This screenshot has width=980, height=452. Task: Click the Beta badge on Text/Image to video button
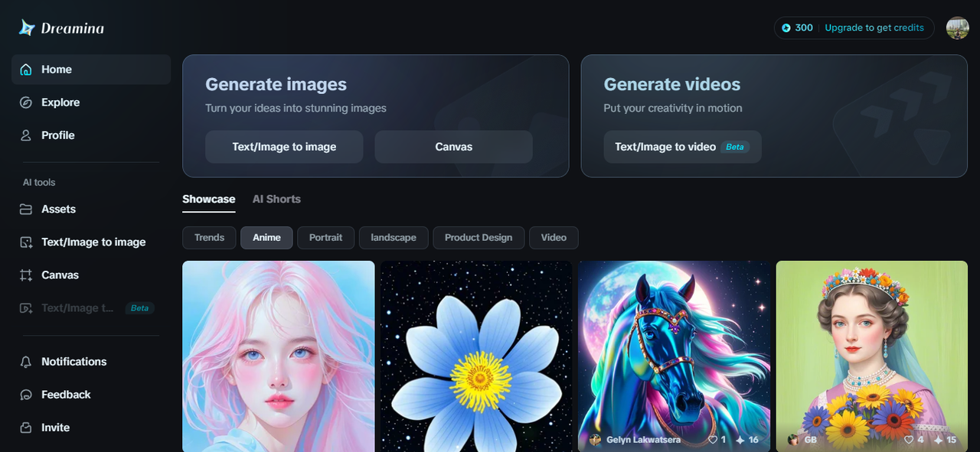point(735,147)
